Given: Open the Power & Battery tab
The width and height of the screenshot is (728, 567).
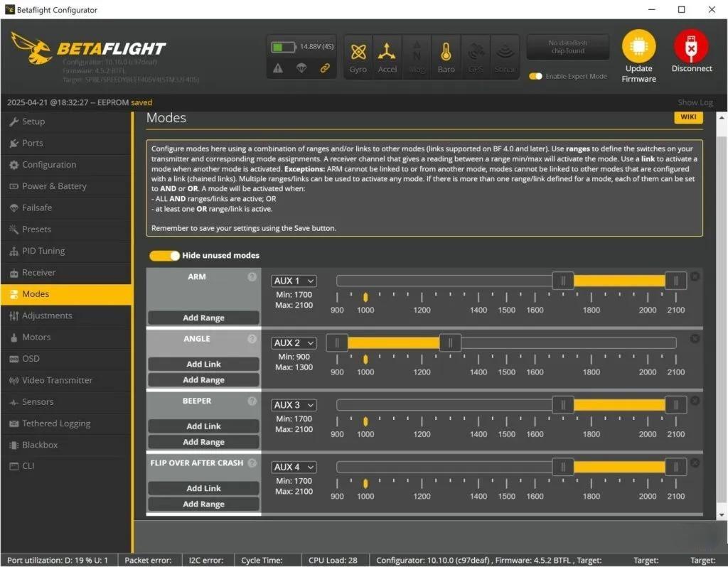Looking at the screenshot, I should pos(66,186).
